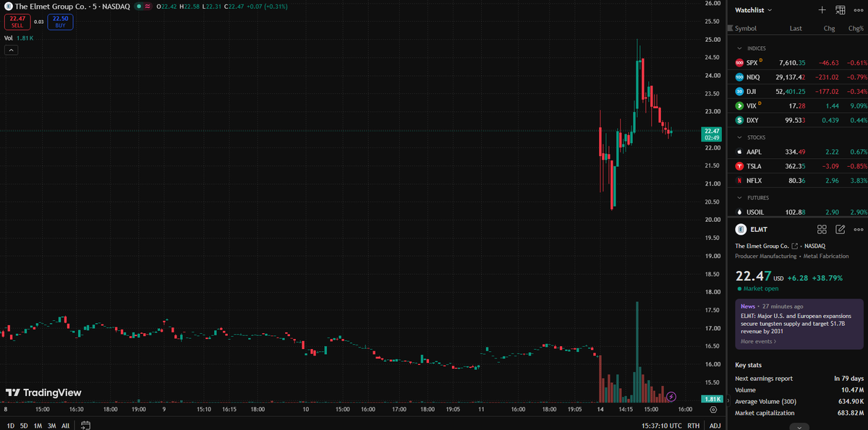Open the go-to-date calendar icon
The height and width of the screenshot is (430, 868).
click(x=85, y=426)
